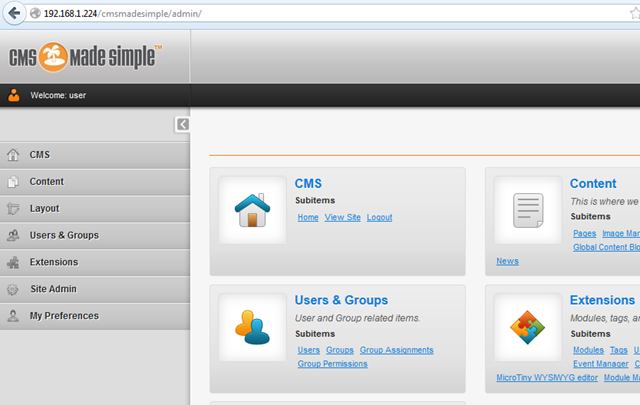Screen dimensions: 640x405
Task: Click the layout icon beside Layout in sidebar
Action: 13,209
